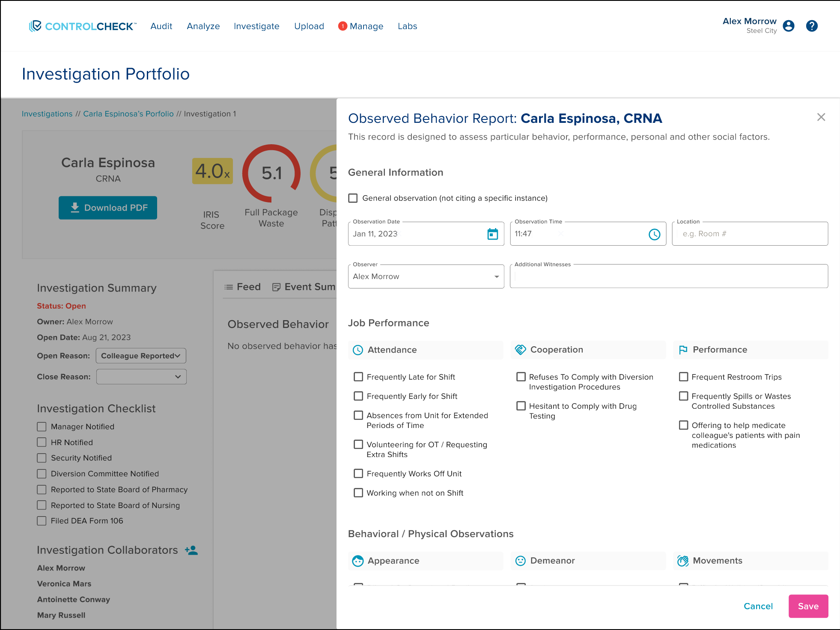Image resolution: width=840 pixels, height=630 pixels.
Task: Click the Performance flag icon
Action: coord(683,350)
